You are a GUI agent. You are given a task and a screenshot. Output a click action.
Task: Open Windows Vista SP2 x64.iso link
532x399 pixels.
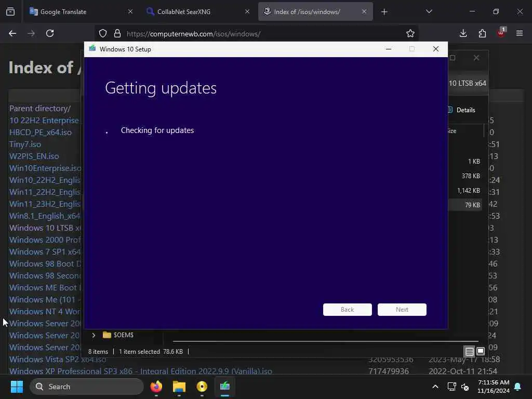click(x=57, y=360)
